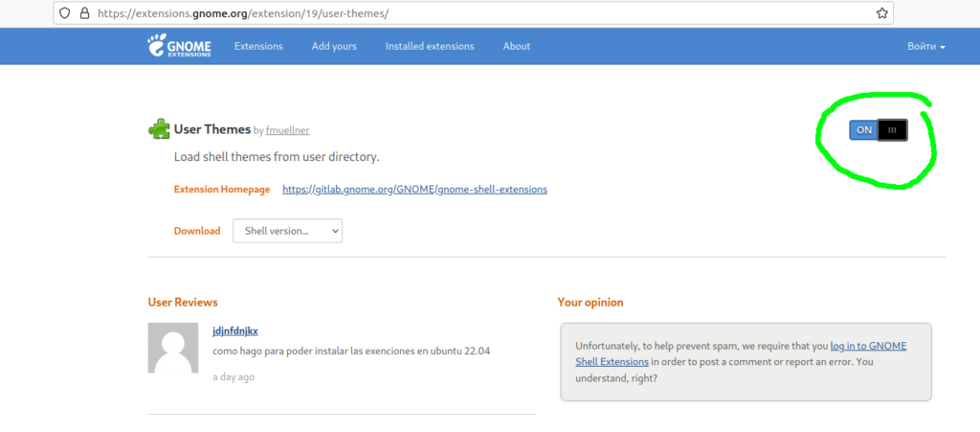Click the browser URL address field
The height and width of the screenshot is (432, 980).
click(x=479, y=14)
